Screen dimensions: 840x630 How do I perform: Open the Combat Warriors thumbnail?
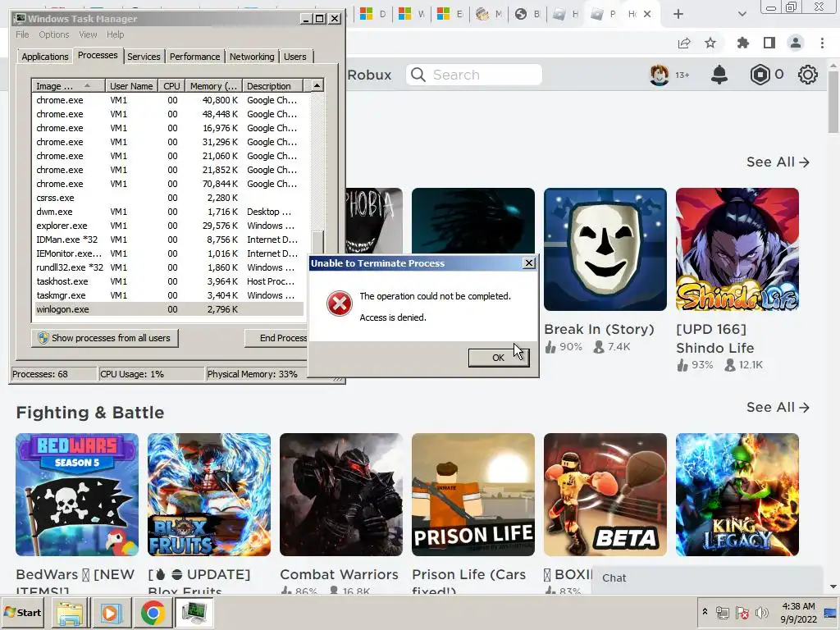pyautogui.click(x=341, y=495)
